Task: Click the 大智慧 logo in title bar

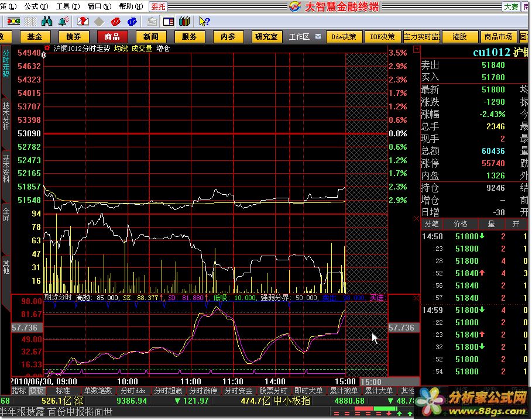Action: (295, 6)
